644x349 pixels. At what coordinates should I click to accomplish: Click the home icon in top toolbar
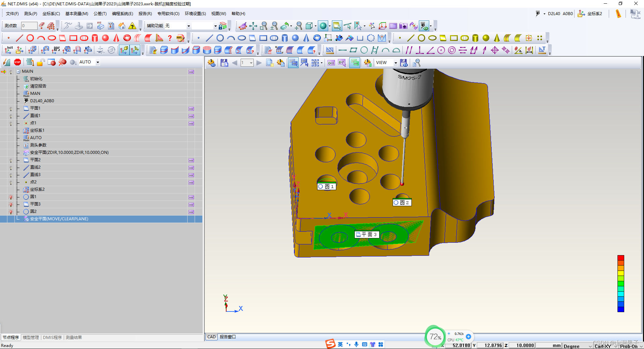tap(122, 26)
